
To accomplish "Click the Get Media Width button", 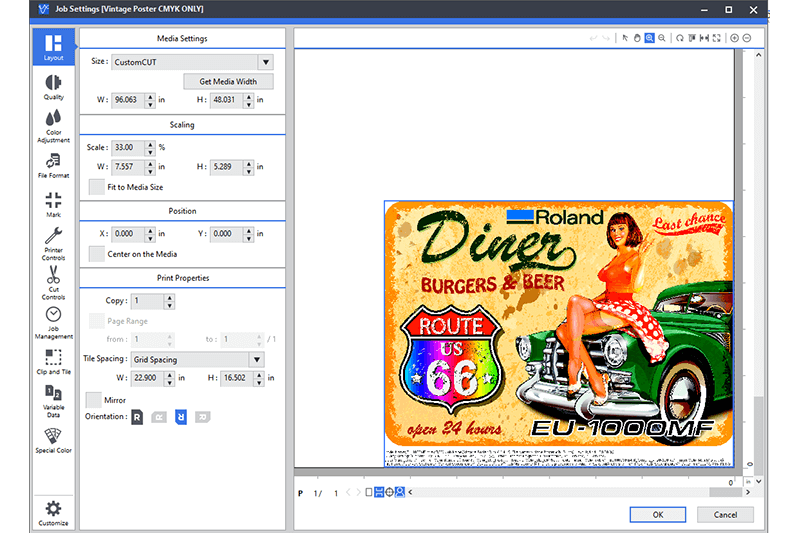I will 228,82.
